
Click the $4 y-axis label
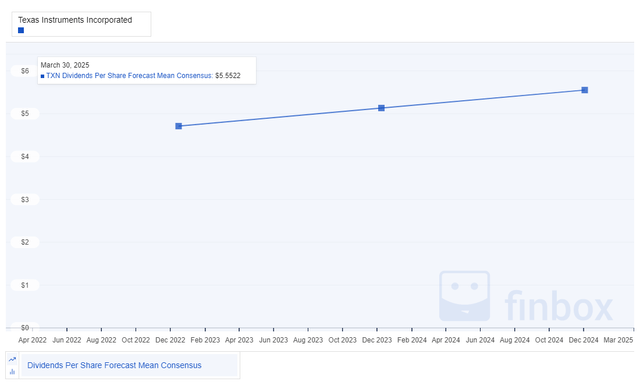pyautogui.click(x=25, y=156)
